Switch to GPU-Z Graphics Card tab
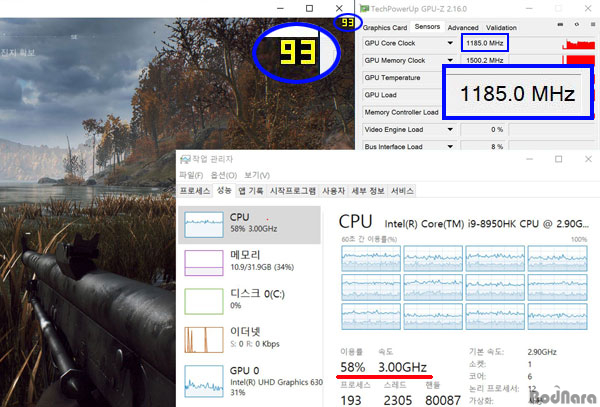This screenshot has width=600, height=407. coord(385,28)
